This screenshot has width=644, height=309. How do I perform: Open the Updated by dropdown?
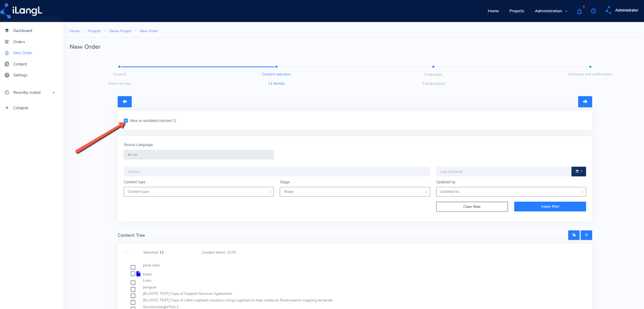click(x=511, y=192)
